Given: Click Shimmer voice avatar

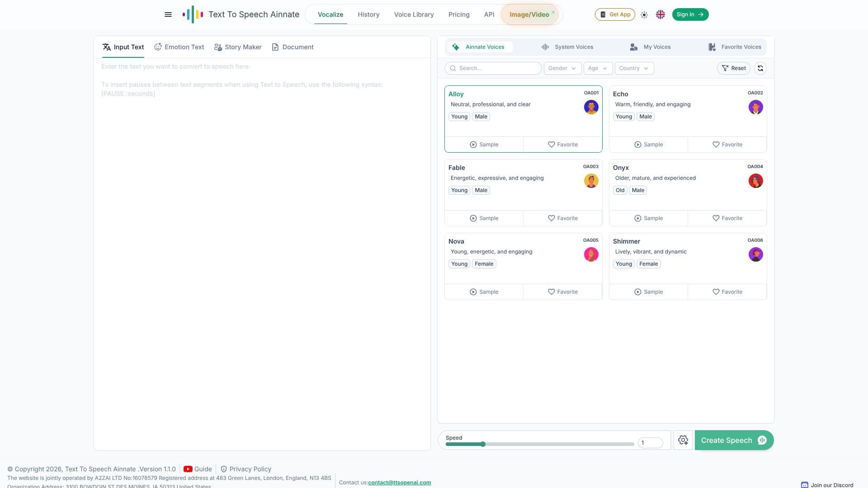Looking at the screenshot, I should tap(755, 254).
